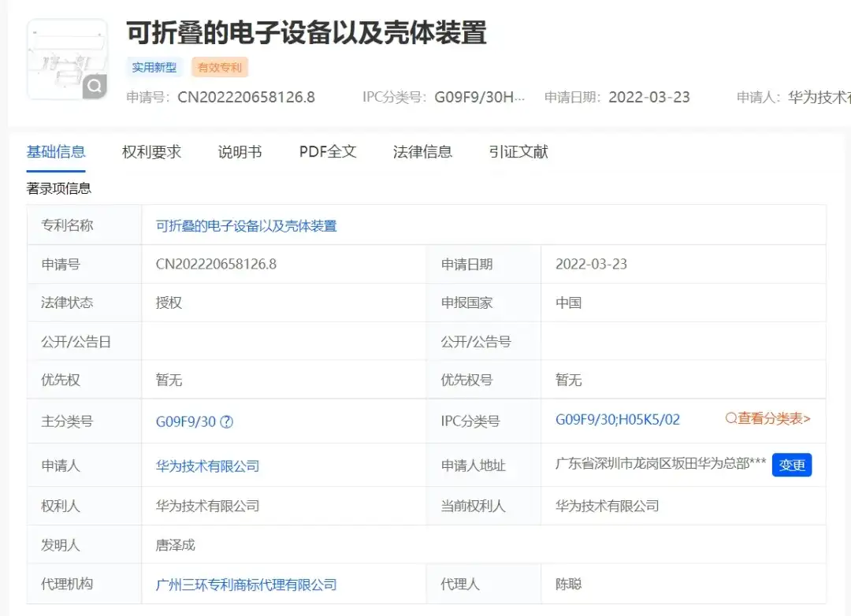The height and width of the screenshot is (616, 851).
Task: Click the 变更 button next to the applicant address
Action: 792,465
